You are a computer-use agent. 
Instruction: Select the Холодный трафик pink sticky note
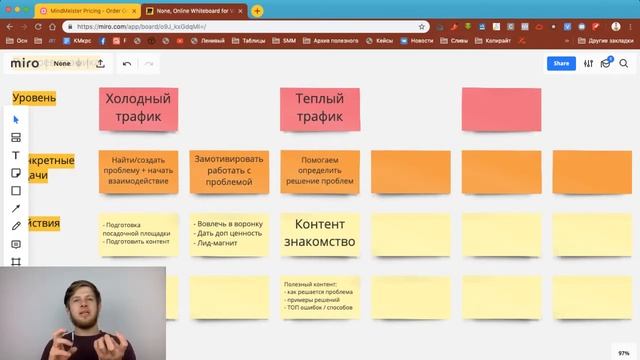tap(138, 109)
